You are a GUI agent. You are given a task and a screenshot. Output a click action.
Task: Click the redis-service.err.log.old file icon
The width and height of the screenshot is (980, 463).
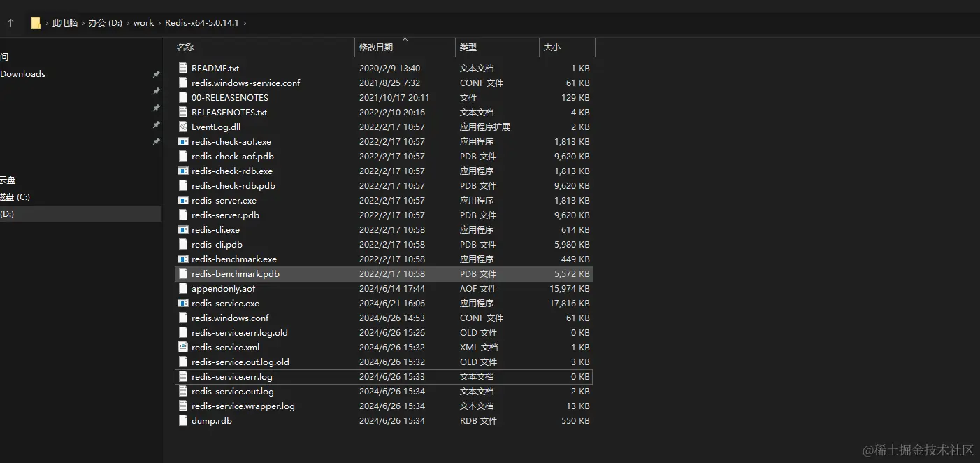click(x=183, y=332)
